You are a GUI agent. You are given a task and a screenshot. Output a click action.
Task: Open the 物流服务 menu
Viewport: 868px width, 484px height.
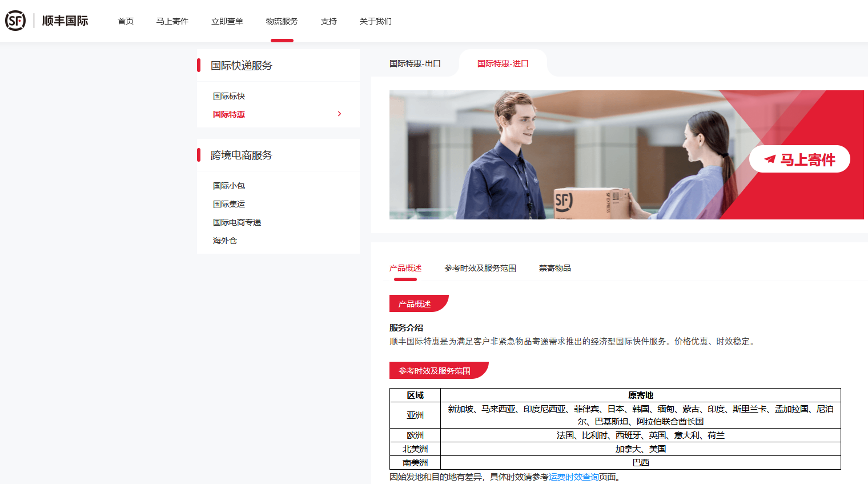click(282, 21)
